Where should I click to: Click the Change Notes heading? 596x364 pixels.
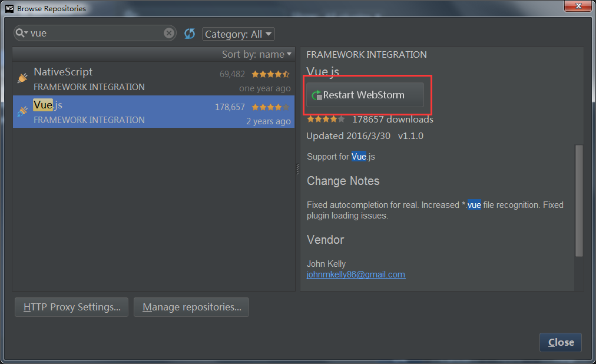coord(343,181)
